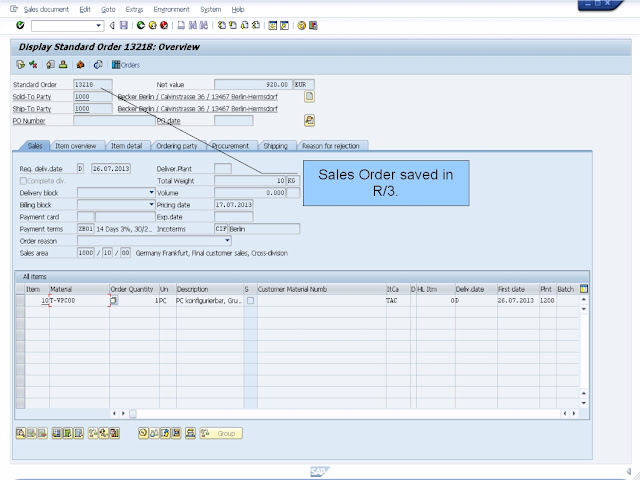Toggle the S column checkbox for item 10

250,300
